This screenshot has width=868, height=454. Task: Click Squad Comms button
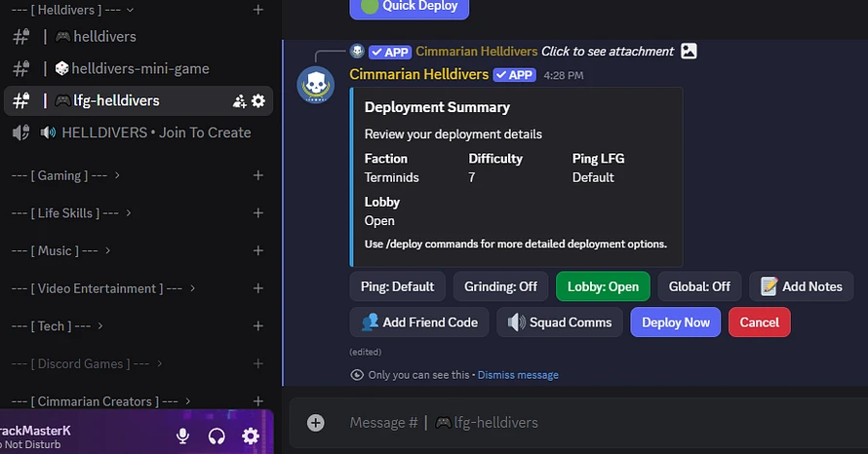560,322
